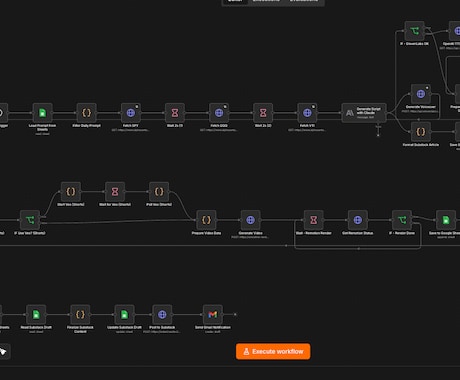The width and height of the screenshot is (460, 380).
Task: Select the IF Use Veo branch node
Action: point(30,220)
